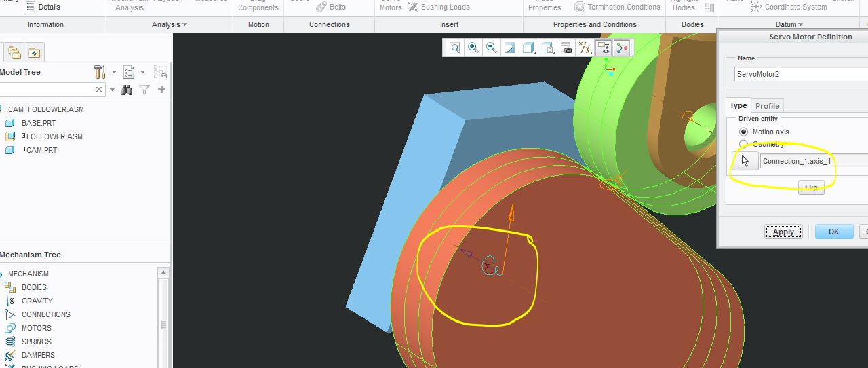This screenshot has height=368, width=868.
Task: Click the Flip button
Action: 811,187
